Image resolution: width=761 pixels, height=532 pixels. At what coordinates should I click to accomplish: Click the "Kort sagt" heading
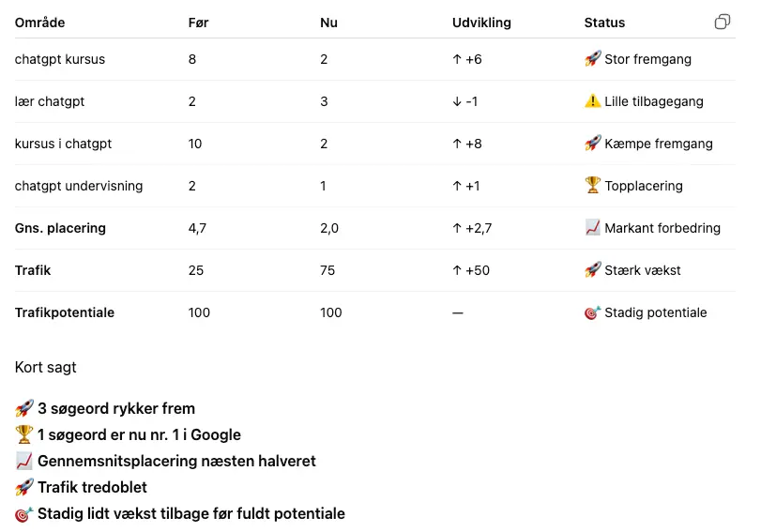[46, 367]
